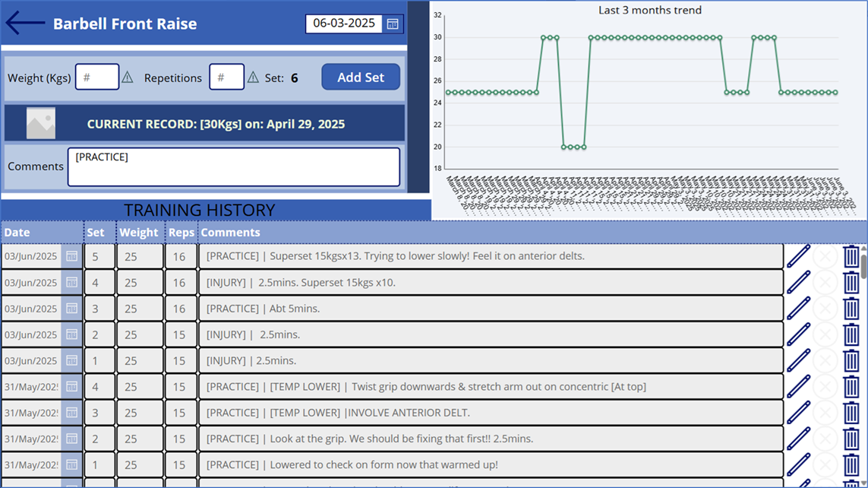
Task: Delete the 03/Jun/2025 set 4 row
Action: [x=851, y=283]
